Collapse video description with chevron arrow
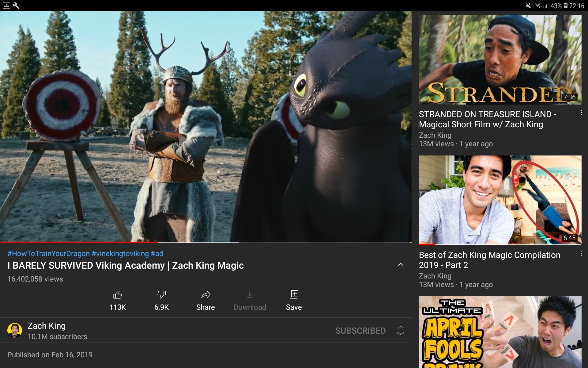The width and height of the screenshot is (588, 368). [401, 264]
